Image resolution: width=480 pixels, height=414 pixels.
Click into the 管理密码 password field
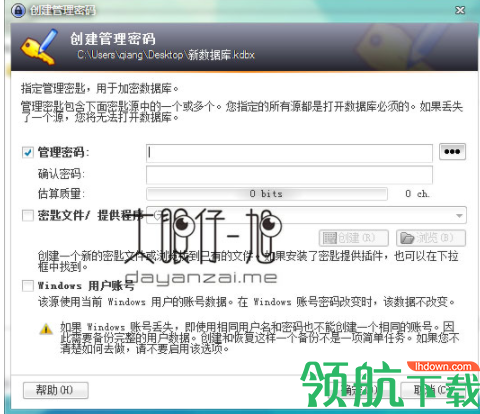[x=289, y=153]
